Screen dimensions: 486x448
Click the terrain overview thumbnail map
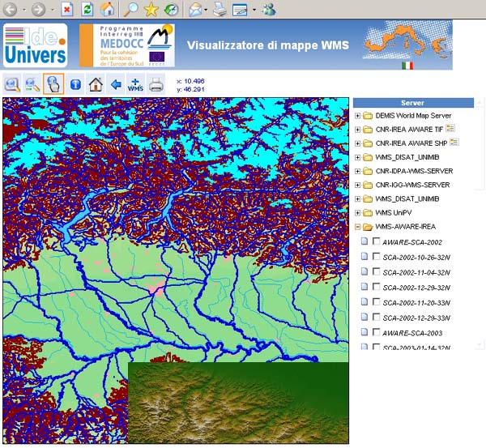pyautogui.click(x=238, y=403)
